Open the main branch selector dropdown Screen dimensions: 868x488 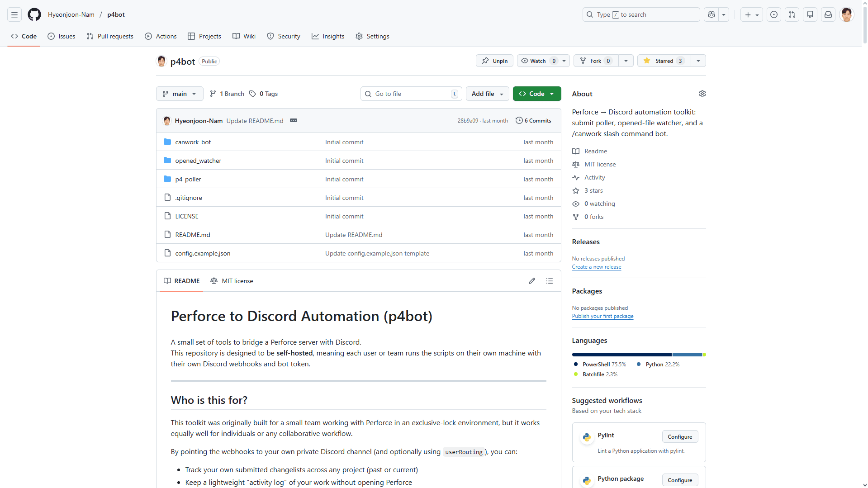[179, 94]
